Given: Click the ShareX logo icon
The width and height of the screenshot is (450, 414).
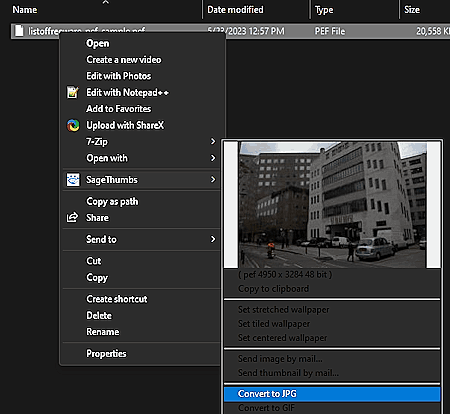Looking at the screenshot, I should click(73, 125).
